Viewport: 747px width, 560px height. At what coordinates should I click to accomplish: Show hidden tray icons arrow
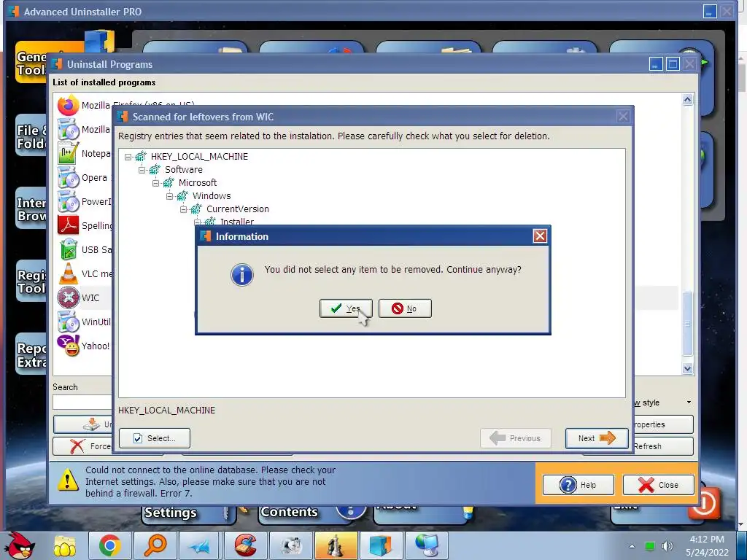[x=632, y=546]
